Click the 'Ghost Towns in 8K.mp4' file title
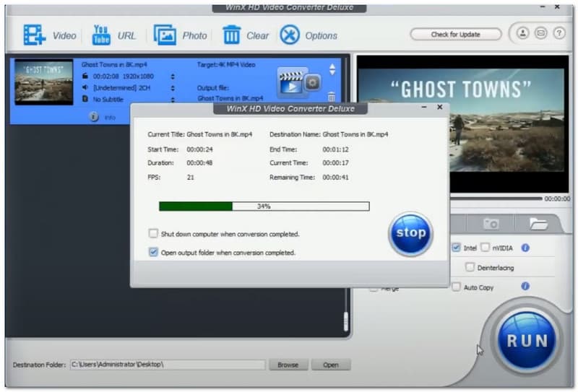This screenshot has width=578, height=392. click(114, 64)
